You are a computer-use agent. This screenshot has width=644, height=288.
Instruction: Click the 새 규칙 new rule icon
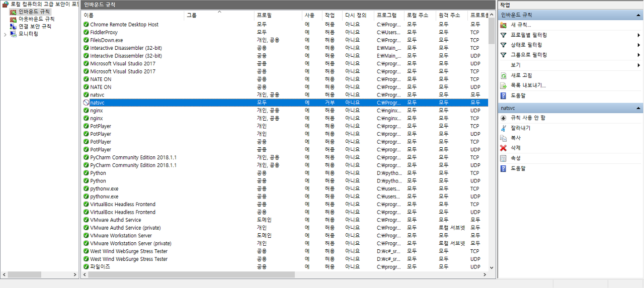click(x=503, y=25)
